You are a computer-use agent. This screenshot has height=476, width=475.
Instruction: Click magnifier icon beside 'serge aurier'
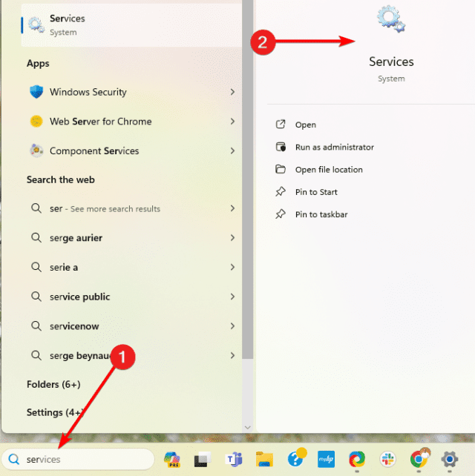point(36,237)
